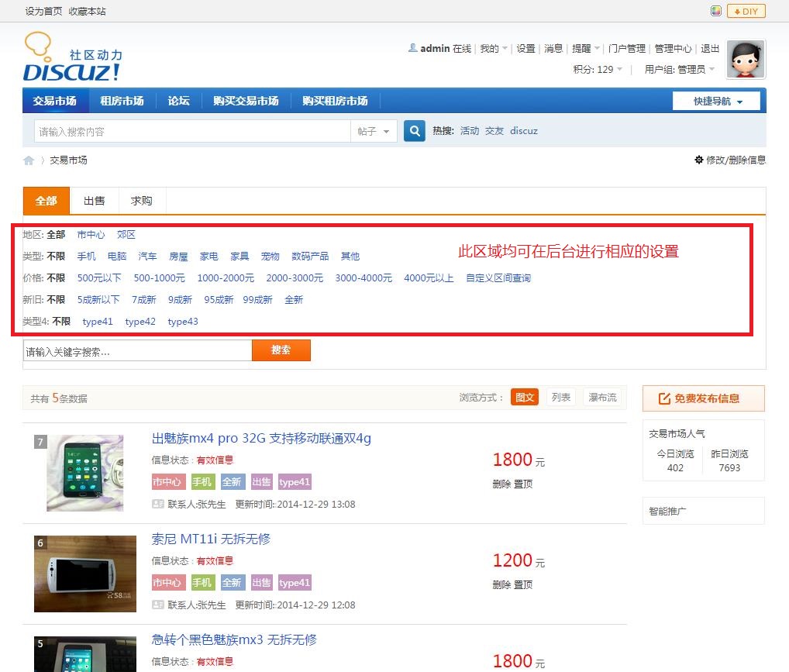The image size is (789, 672).
Task: Expand the 我的 dropdown menu
Action: [493, 48]
